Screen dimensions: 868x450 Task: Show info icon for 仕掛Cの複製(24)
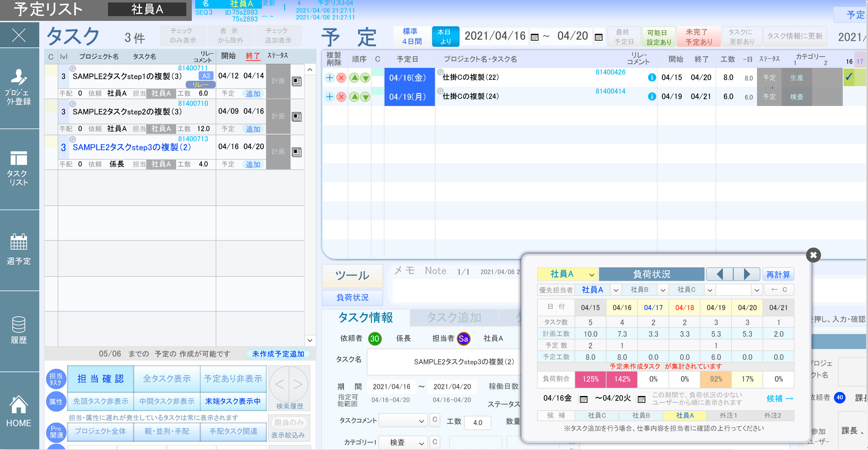[652, 97]
